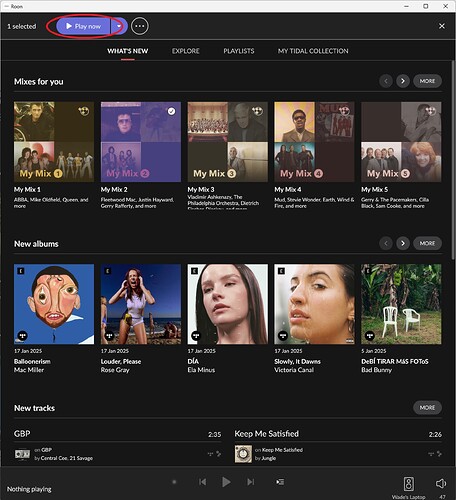Click MORE in New albums section
This screenshot has width=456, height=500.
coord(427,243)
